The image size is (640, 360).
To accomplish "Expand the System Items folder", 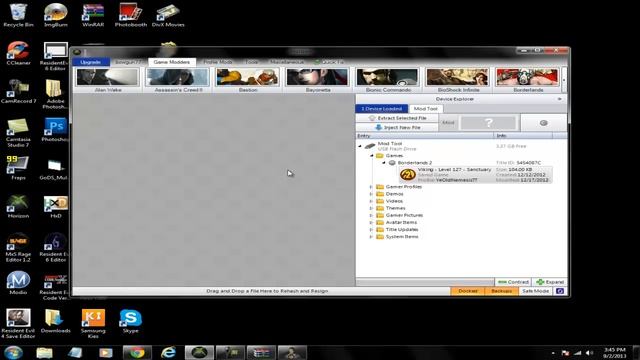I will click(371, 237).
